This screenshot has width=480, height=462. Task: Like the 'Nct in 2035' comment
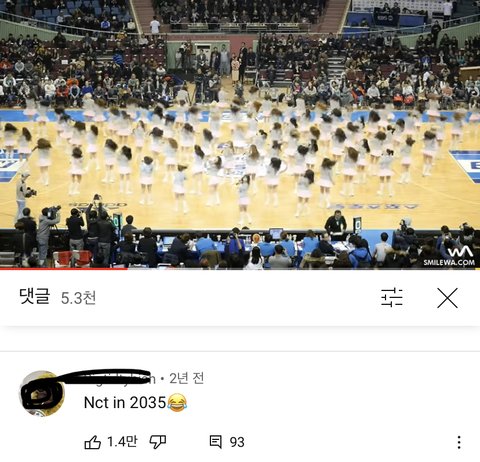(92, 442)
